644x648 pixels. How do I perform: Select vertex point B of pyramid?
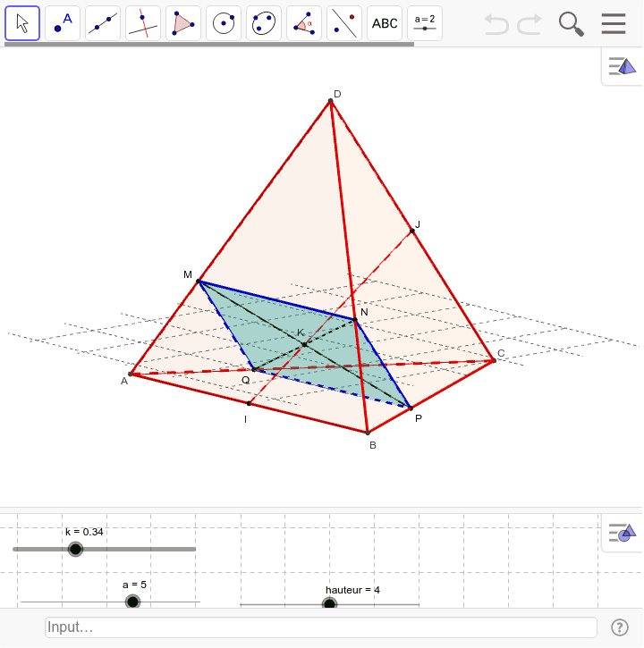tap(368, 433)
